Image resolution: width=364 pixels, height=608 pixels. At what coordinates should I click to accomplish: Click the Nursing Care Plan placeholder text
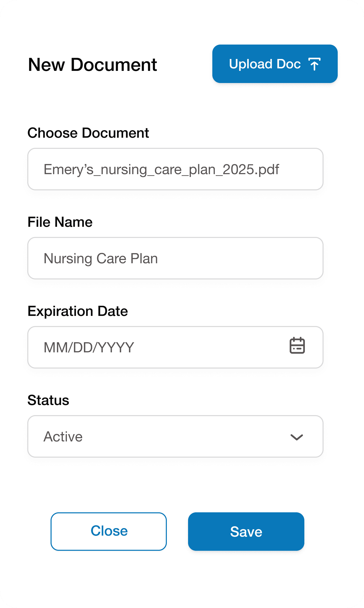point(101,258)
